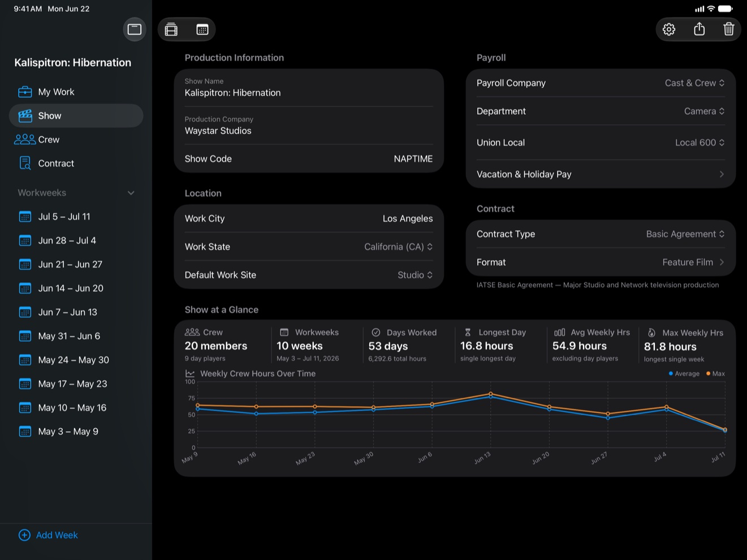
Task: Click the Max legend orange dot
Action: point(708,373)
